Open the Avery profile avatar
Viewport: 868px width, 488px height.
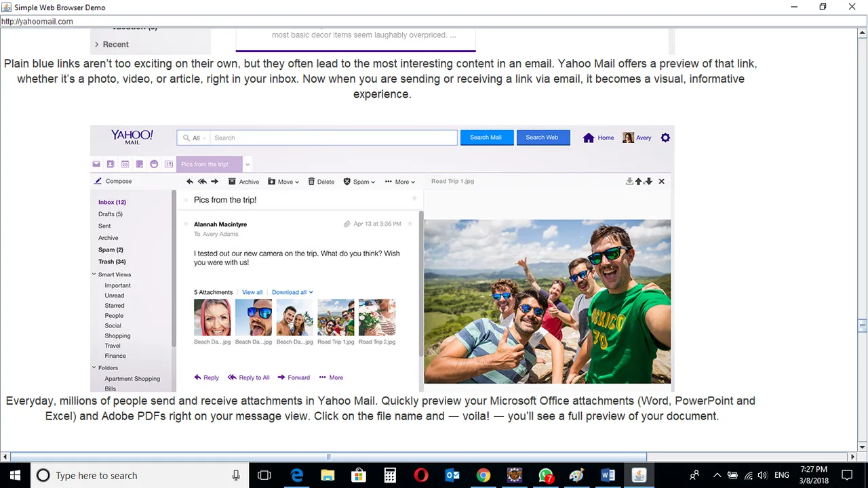coord(629,138)
